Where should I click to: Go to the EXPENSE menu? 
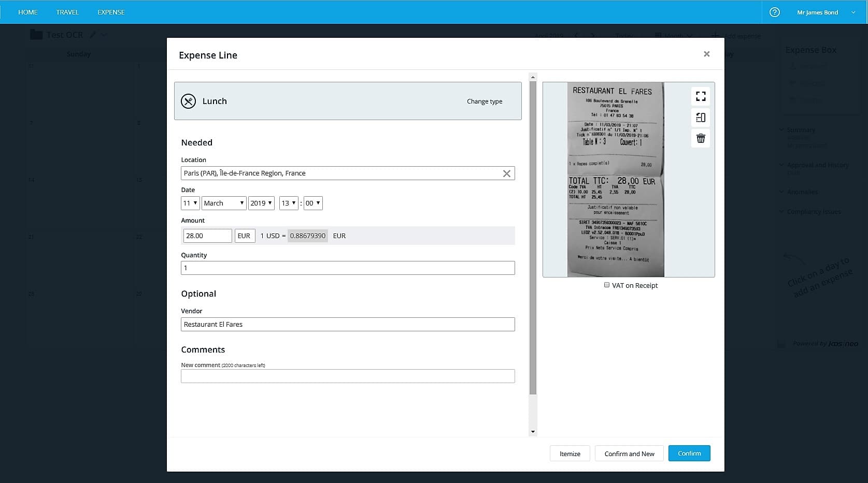pyautogui.click(x=111, y=12)
